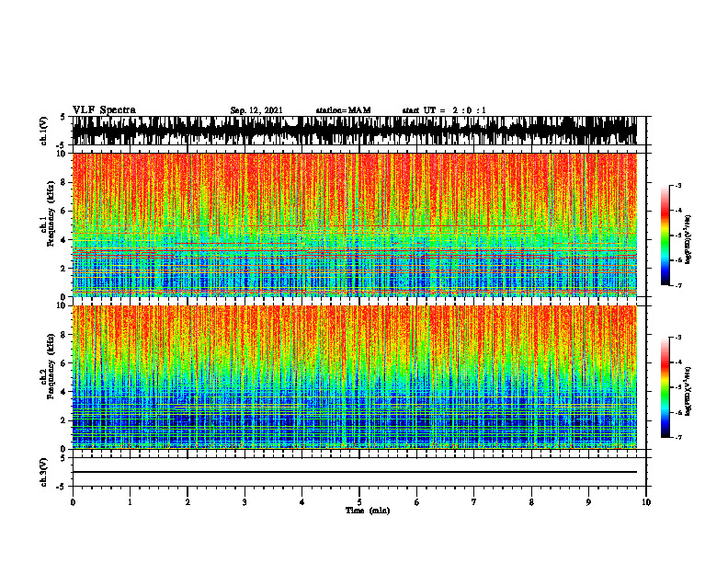This screenshot has height=563, width=728.
Task: Select the date text "Sep. 12, 2021"
Action: pyautogui.click(x=256, y=110)
